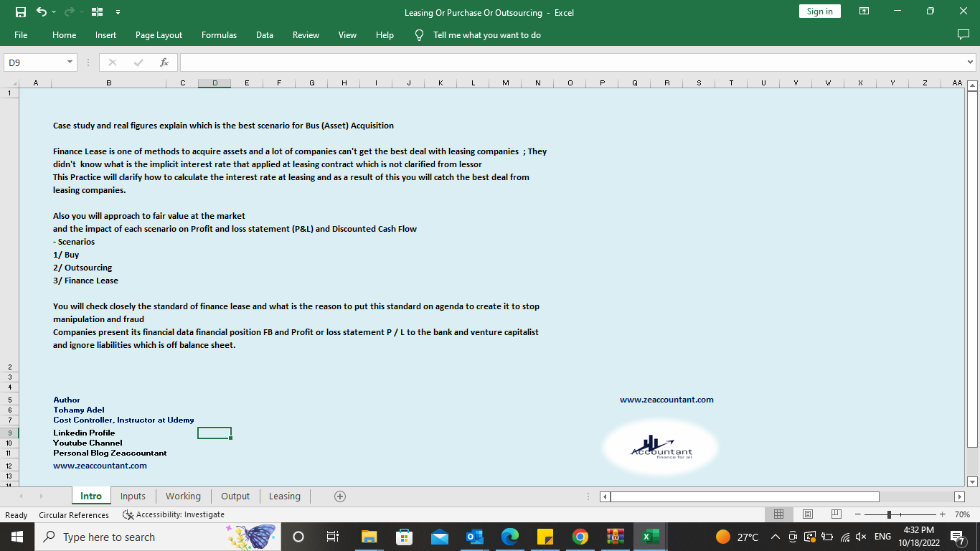980x551 pixels.
Task: Switch to the Working sheet tab
Action: 183,496
